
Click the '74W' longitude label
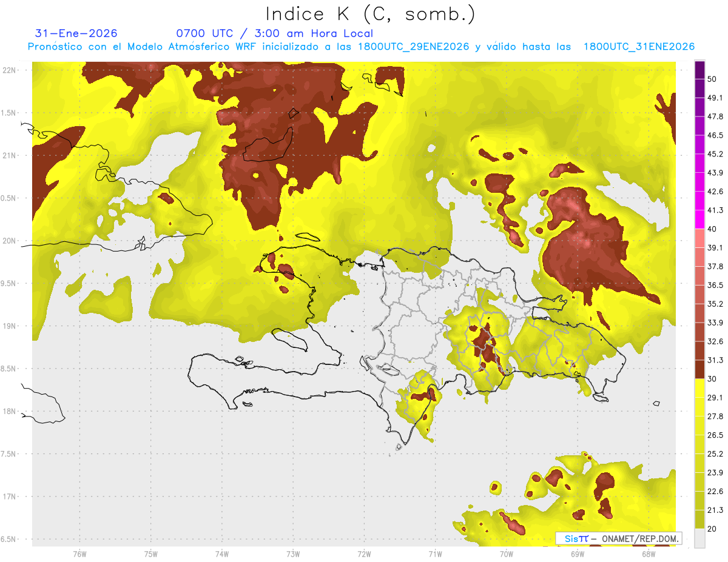(x=221, y=554)
